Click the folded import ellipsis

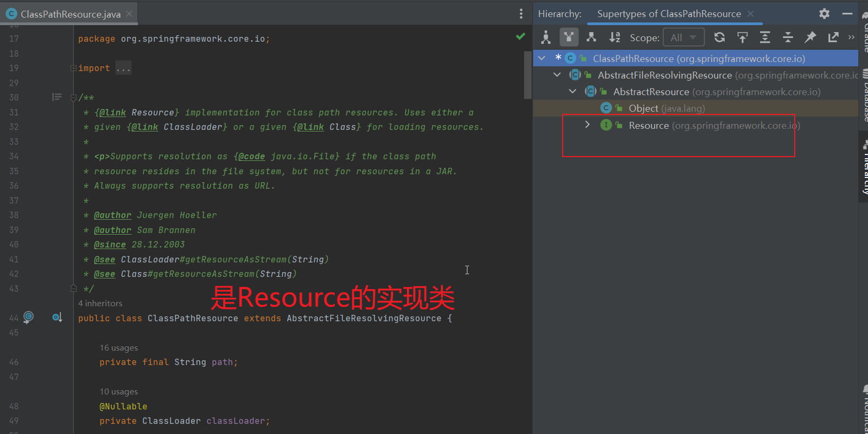[124, 68]
